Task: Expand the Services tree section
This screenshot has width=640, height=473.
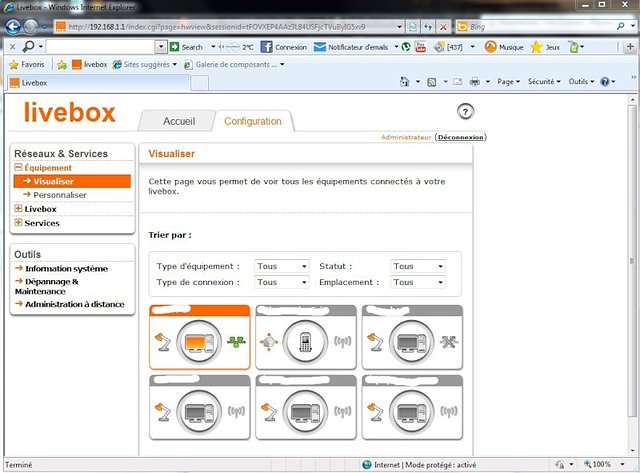Action: click(19, 223)
